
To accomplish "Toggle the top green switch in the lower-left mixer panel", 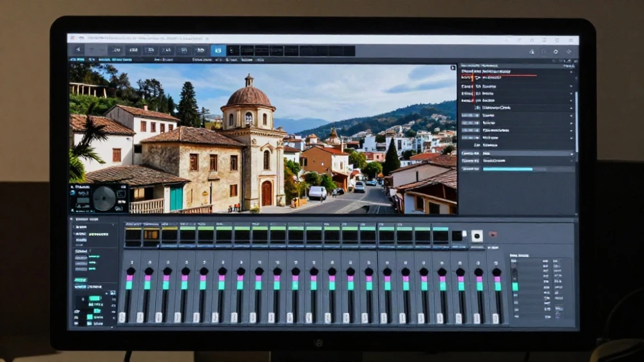I will 95,298.
